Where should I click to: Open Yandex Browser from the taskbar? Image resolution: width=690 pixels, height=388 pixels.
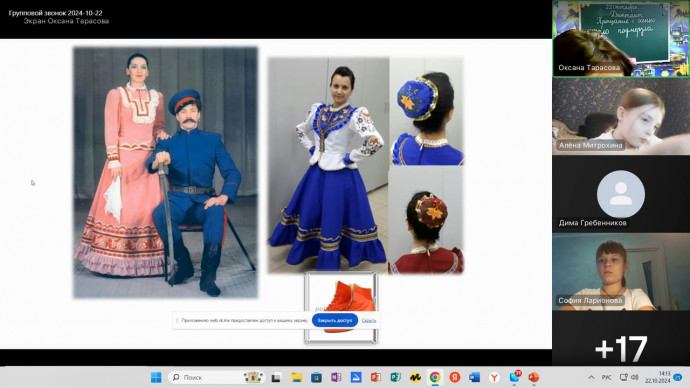pos(494,377)
